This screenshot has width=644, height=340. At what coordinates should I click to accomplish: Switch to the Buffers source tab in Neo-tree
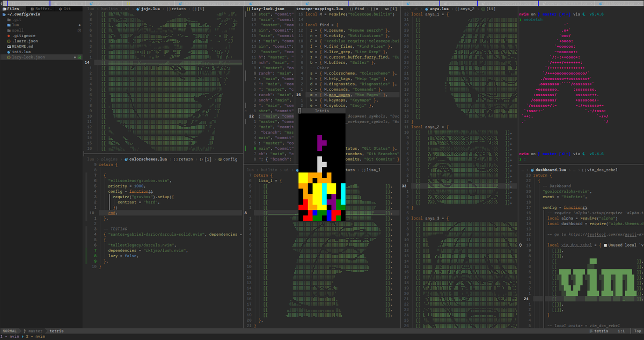(42, 9)
